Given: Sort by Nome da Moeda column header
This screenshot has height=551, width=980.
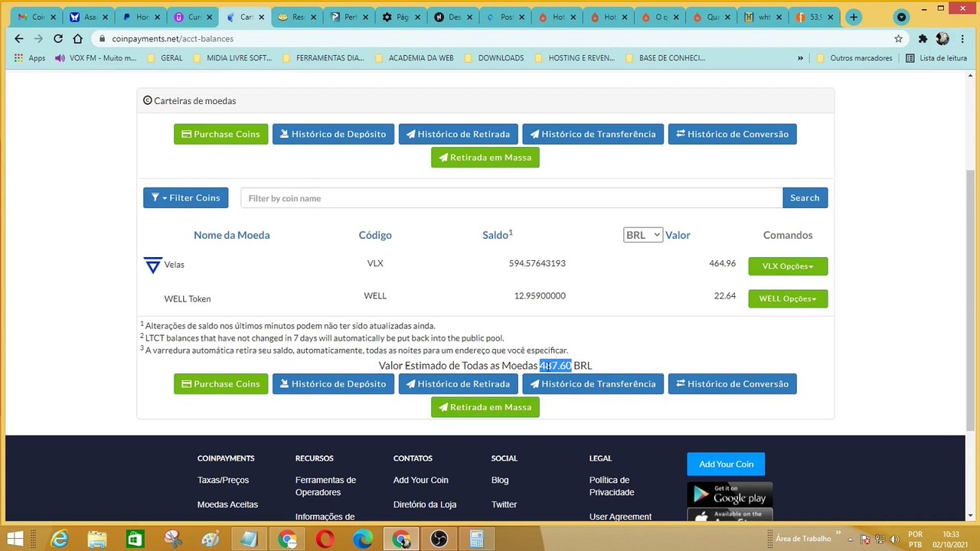Looking at the screenshot, I should pos(231,235).
